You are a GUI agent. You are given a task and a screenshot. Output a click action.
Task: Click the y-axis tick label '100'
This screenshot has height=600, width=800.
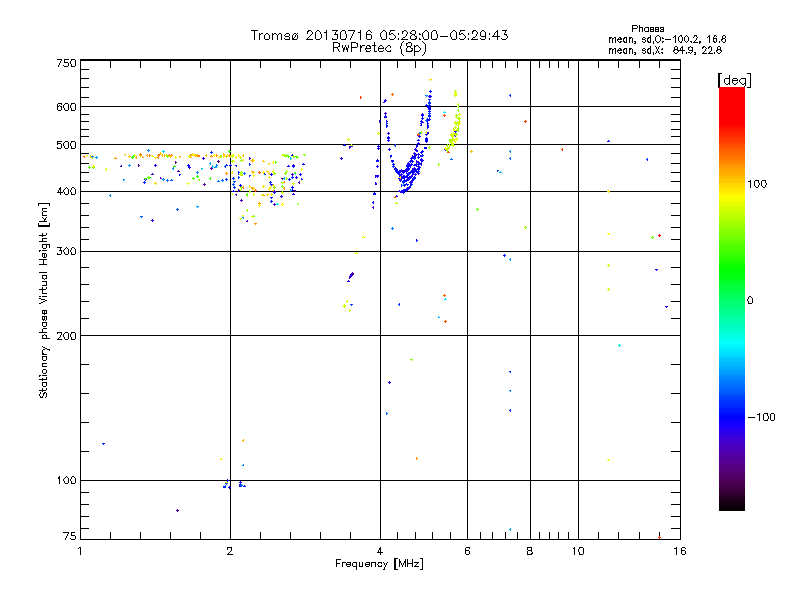[66, 480]
